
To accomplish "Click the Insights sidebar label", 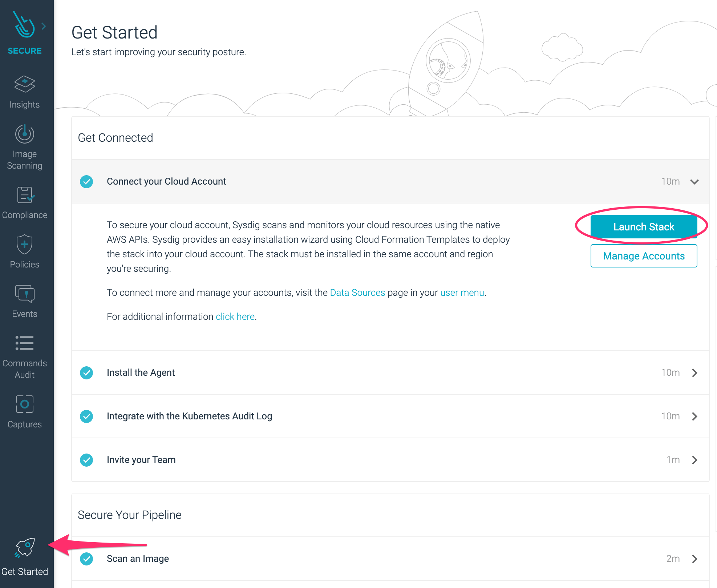I will point(25,105).
